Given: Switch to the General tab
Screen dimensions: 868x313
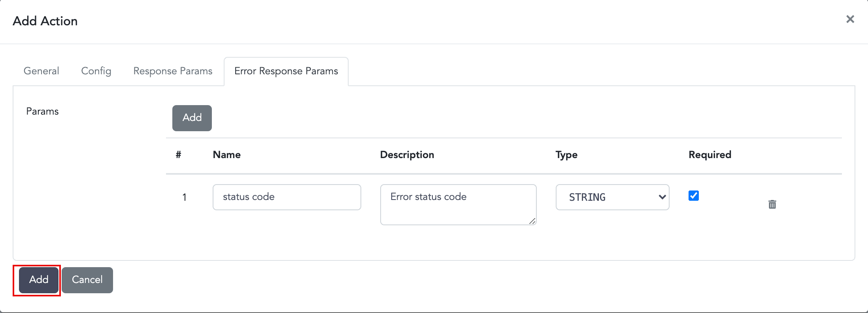Looking at the screenshot, I should [41, 71].
